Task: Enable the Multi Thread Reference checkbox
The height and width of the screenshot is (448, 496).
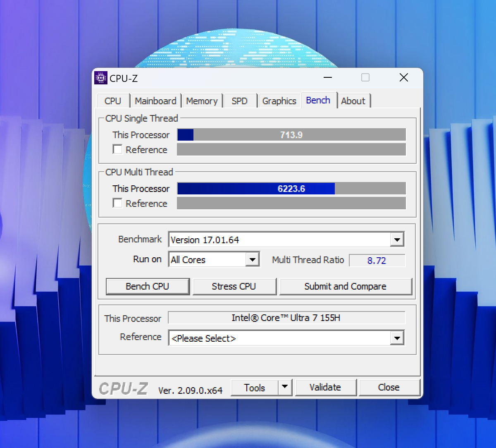Action: coord(118,203)
